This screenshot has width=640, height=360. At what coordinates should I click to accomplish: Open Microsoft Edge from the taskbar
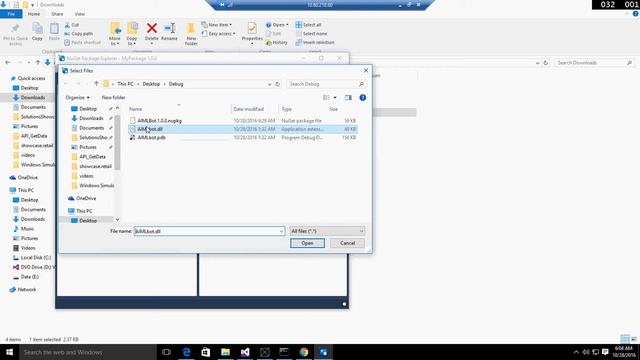tap(187, 352)
